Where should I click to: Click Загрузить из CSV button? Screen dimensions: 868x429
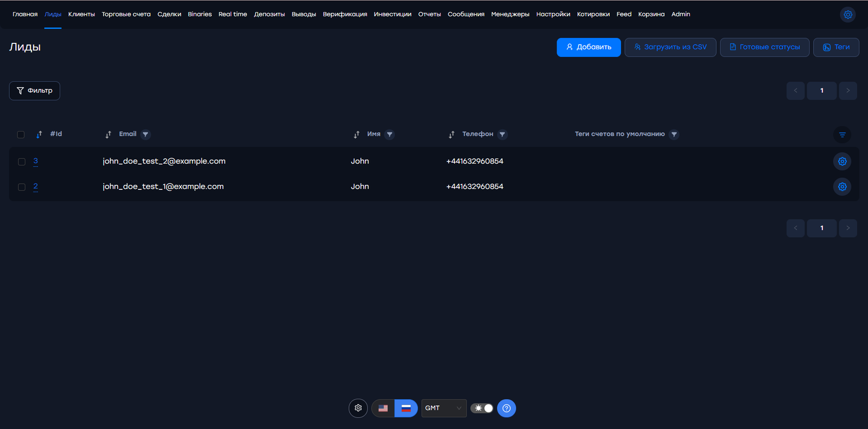tap(670, 47)
